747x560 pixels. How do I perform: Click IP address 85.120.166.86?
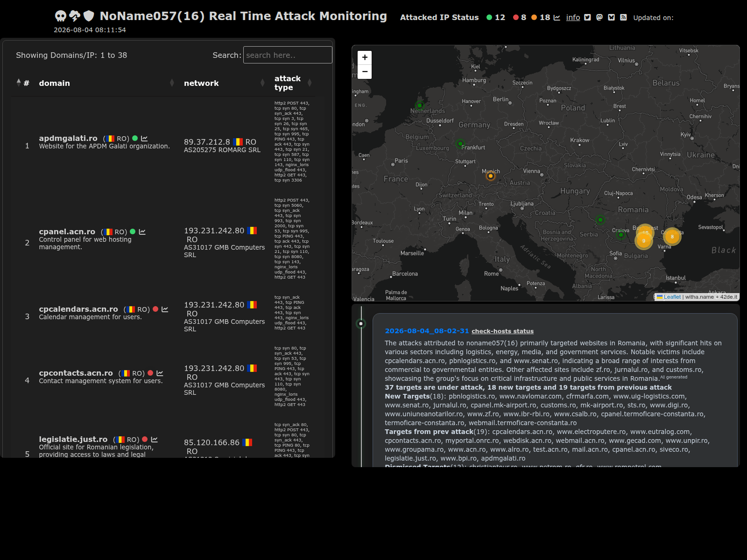point(211,442)
